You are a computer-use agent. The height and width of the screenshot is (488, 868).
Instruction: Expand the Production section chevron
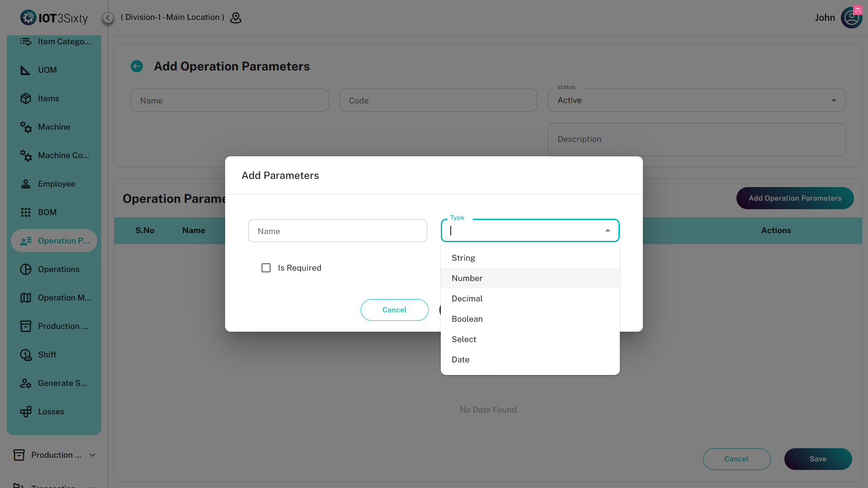coord(93,455)
